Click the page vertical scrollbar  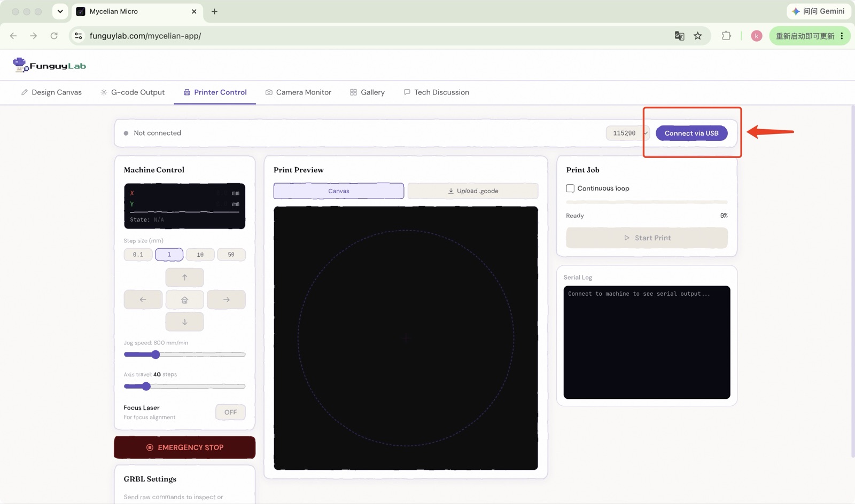pos(852,281)
